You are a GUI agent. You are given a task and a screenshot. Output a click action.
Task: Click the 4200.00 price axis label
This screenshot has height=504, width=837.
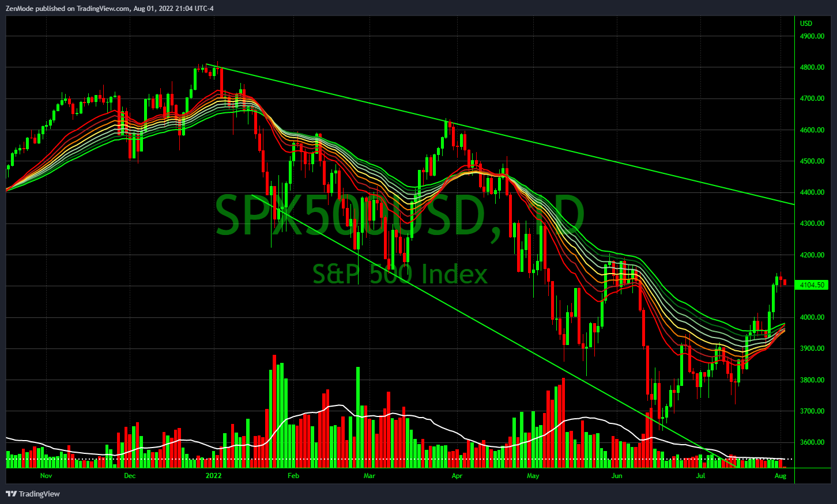[812, 255]
